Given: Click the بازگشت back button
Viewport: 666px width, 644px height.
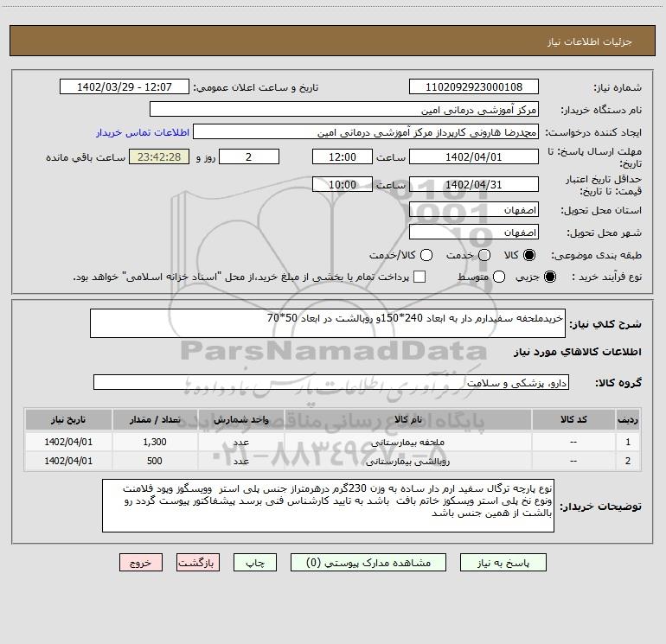Looking at the screenshot, I should tap(198, 563).
